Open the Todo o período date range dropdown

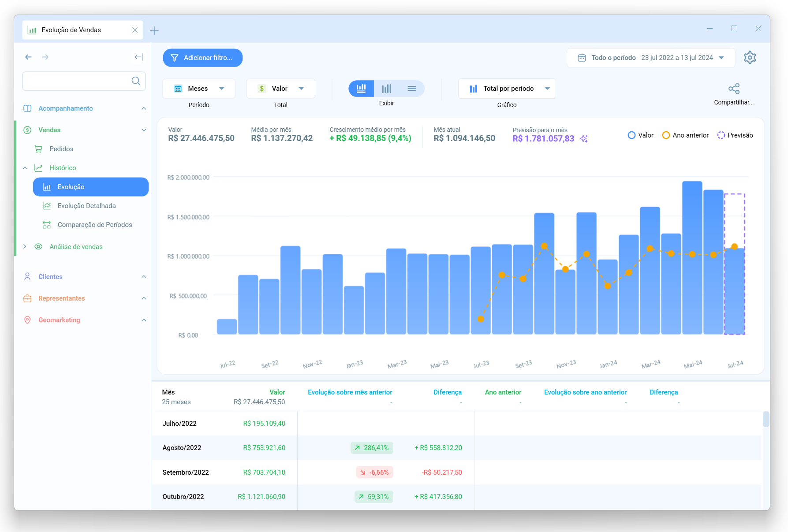(651, 58)
